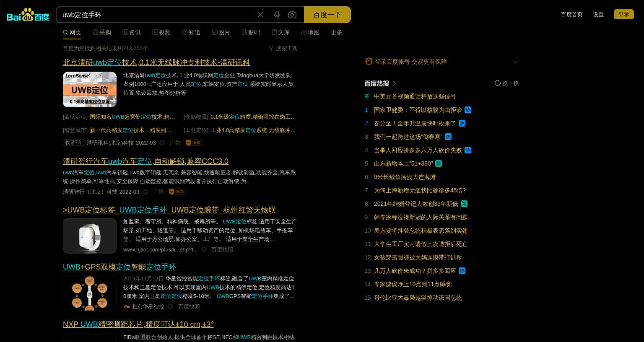Switch to the 资讯 tab

[x=132, y=32]
